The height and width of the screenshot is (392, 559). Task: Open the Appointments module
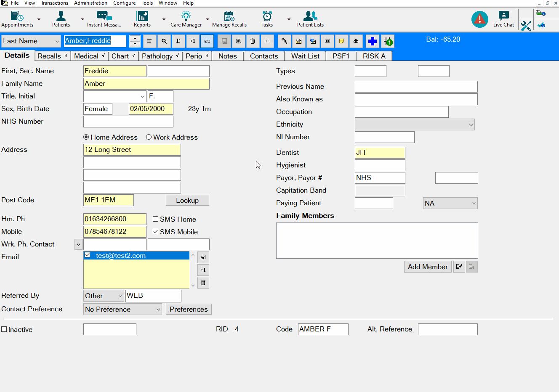(17, 19)
